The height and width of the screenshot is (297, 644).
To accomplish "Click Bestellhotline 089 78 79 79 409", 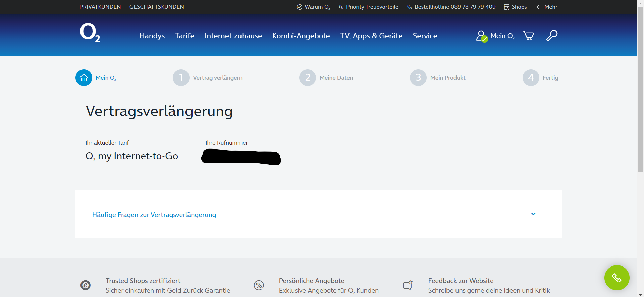I will 455,7.
